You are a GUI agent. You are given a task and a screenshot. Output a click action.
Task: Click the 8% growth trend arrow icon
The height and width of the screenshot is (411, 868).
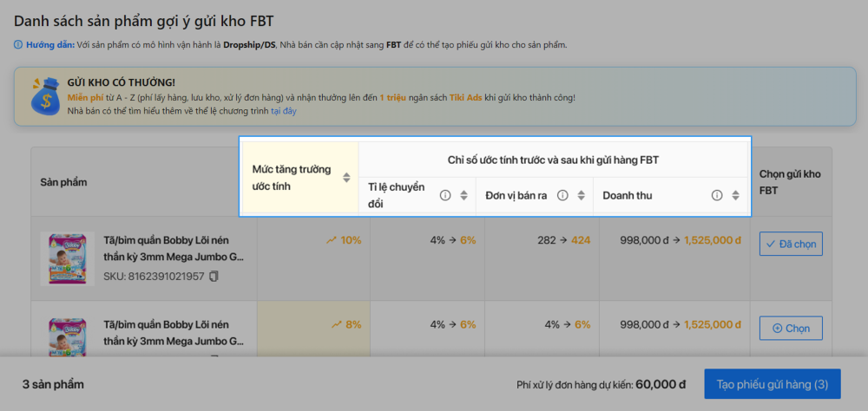[x=336, y=324]
